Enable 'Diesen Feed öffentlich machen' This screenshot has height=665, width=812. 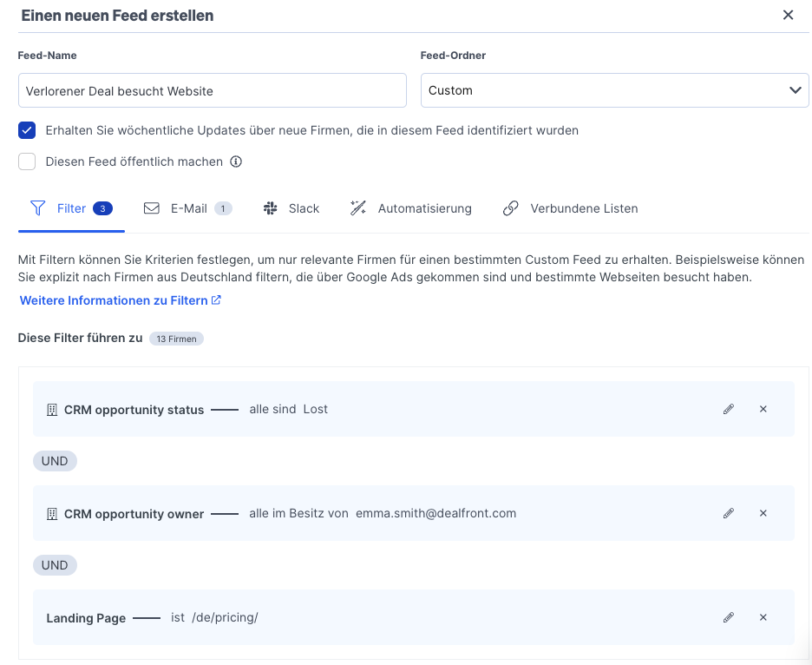26,161
